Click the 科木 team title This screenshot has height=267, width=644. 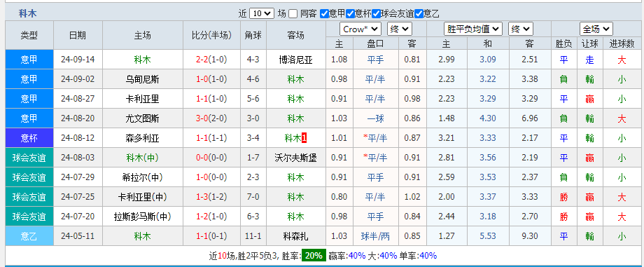27,13
